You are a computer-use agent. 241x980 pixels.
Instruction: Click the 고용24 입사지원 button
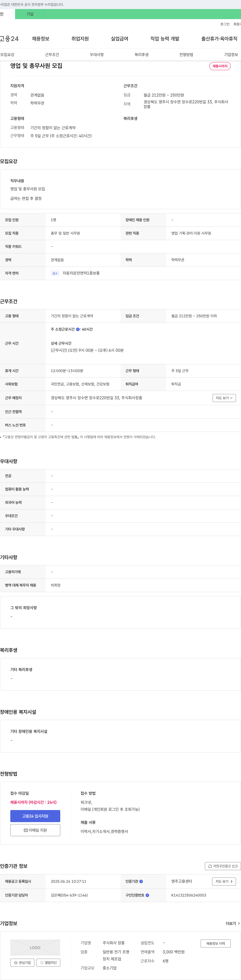(x=35, y=816)
